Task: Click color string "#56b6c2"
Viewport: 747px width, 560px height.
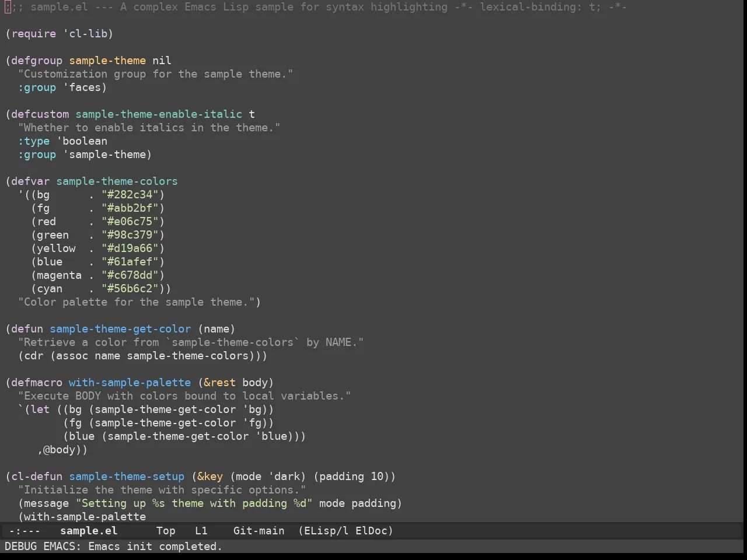Action: [x=130, y=289]
